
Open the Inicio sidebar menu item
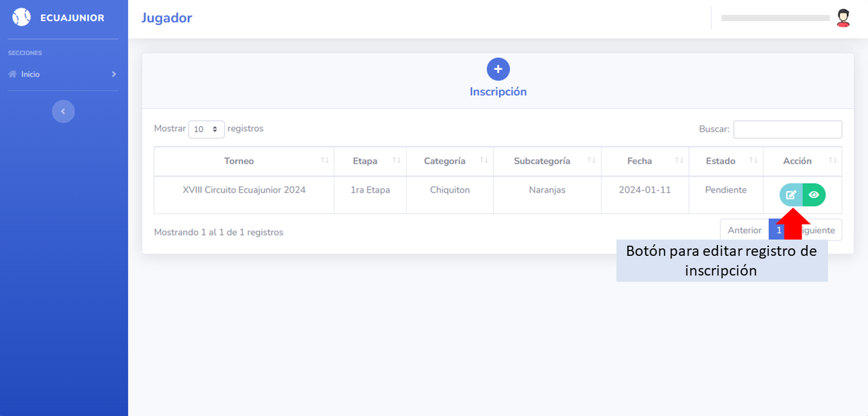(31, 75)
